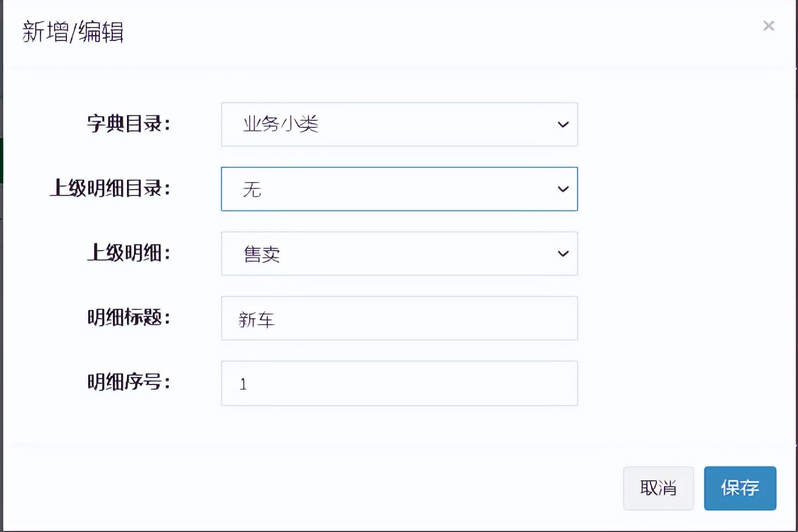This screenshot has height=532, width=798.
Task: Click the 上级明细目录 field label
Action: pyautogui.click(x=110, y=188)
